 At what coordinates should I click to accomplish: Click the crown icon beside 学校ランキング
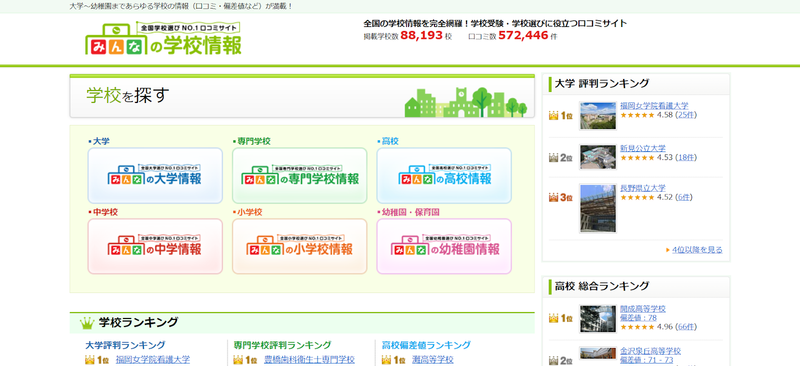tap(87, 323)
